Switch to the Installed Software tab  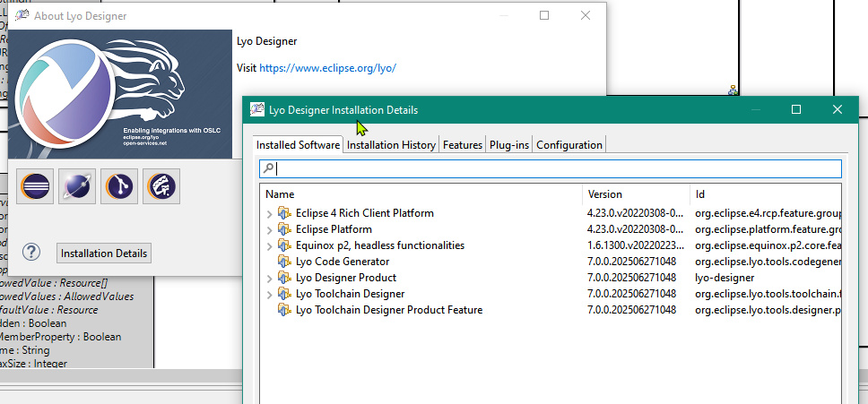tap(298, 145)
